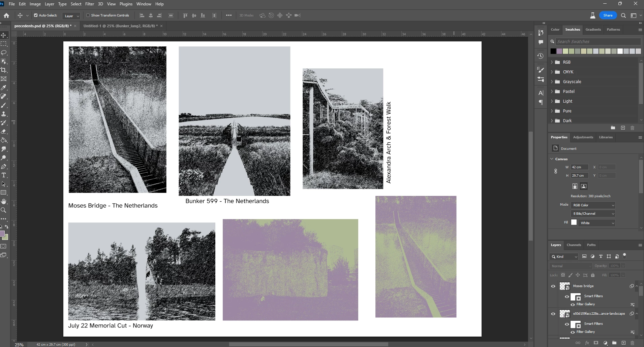Enable Show Transform Controls checkbox

(x=88, y=15)
